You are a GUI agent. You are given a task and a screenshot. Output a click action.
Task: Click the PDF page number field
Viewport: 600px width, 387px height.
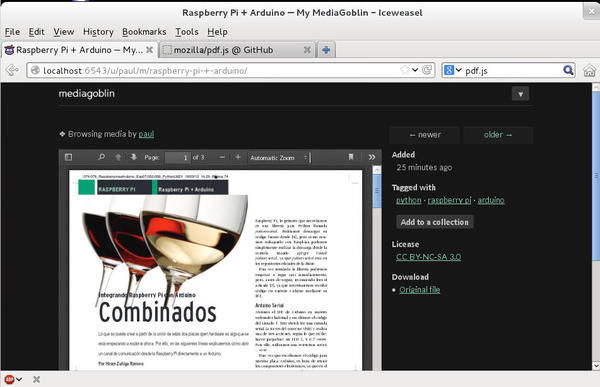click(178, 158)
